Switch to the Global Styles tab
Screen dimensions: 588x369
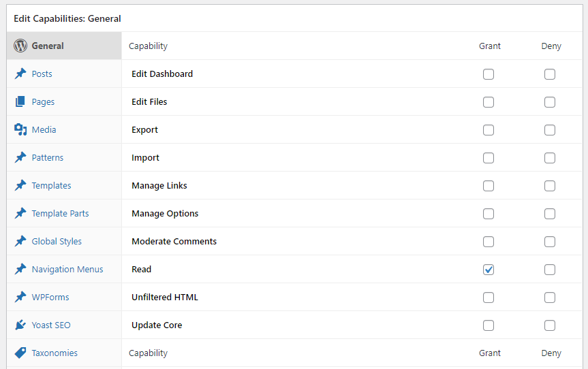coord(57,241)
